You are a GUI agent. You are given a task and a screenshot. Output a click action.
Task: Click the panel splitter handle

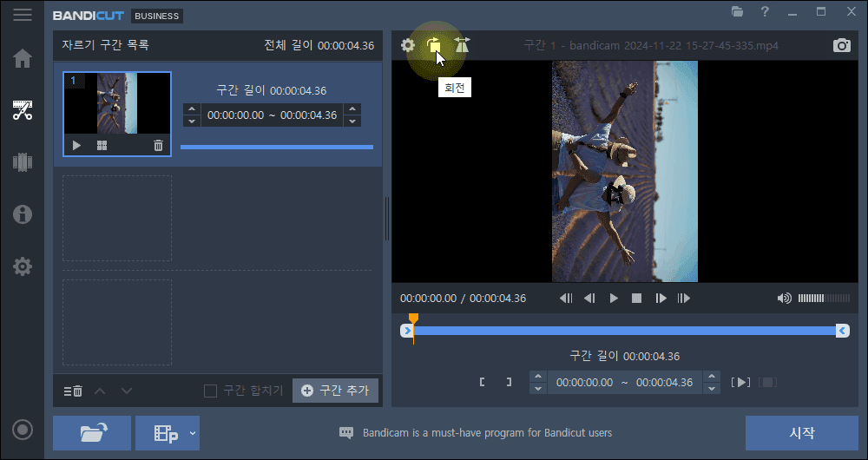pyautogui.click(x=387, y=219)
